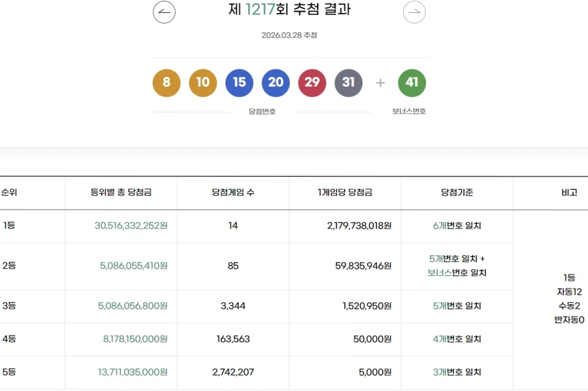Screen dimensions: 588x391
Task: Click the blue ball numbered 20
Action: click(276, 83)
